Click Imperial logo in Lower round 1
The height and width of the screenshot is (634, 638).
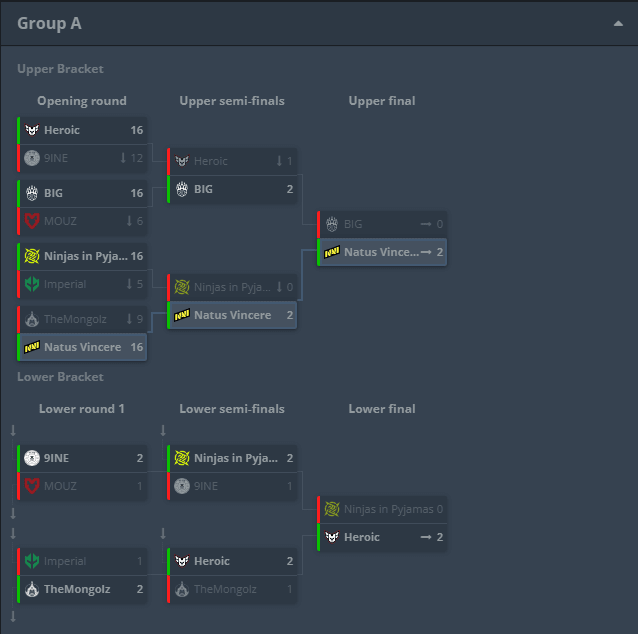click(32, 561)
